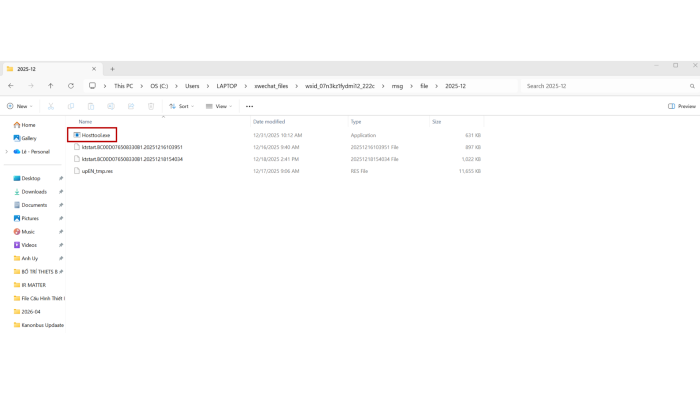The width and height of the screenshot is (700, 394).
Task: Click file in the breadcrumb
Action: [x=424, y=86]
